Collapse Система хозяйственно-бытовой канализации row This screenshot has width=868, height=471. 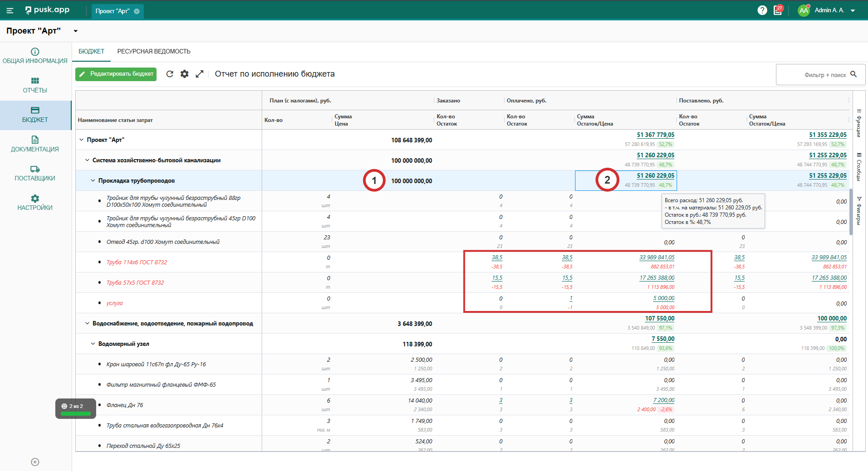[x=87, y=160]
